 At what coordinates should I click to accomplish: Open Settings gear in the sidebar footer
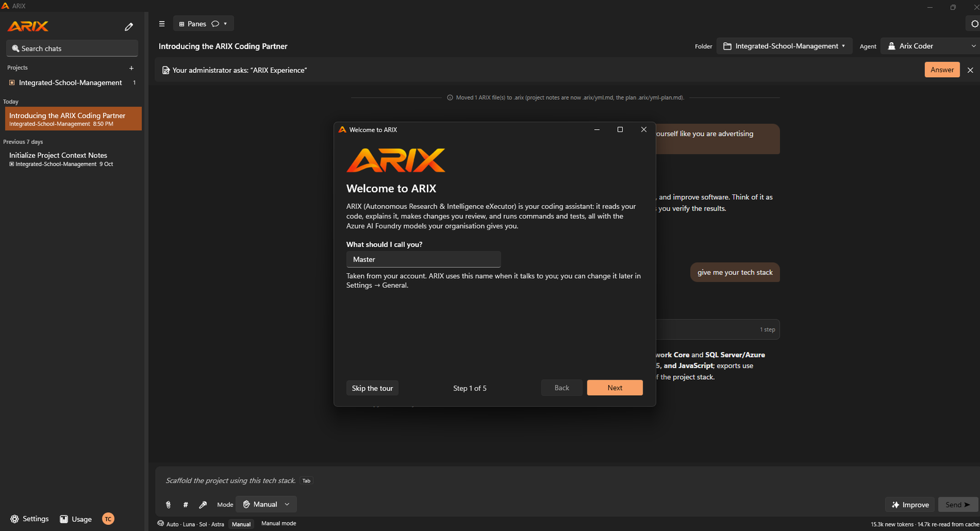click(x=29, y=519)
